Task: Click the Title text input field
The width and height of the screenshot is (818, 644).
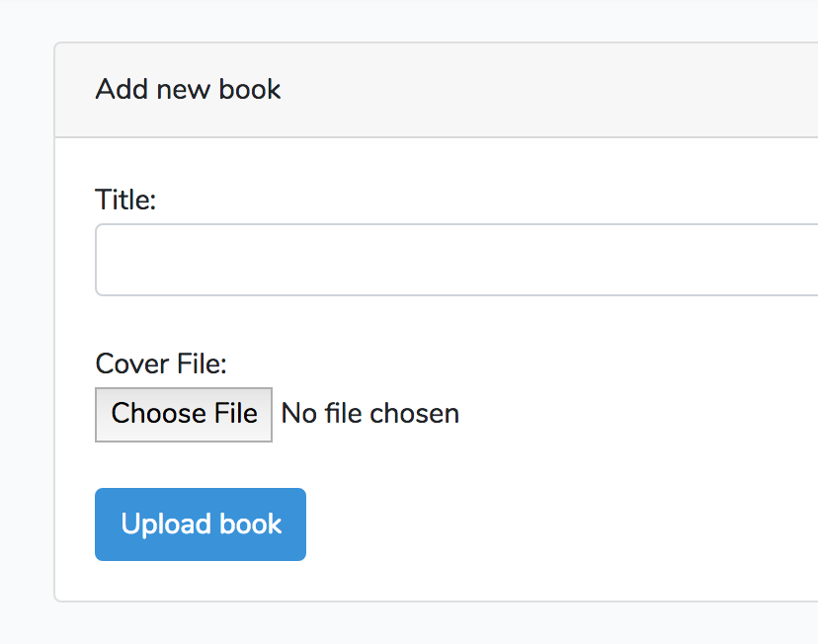Action: 454,260
